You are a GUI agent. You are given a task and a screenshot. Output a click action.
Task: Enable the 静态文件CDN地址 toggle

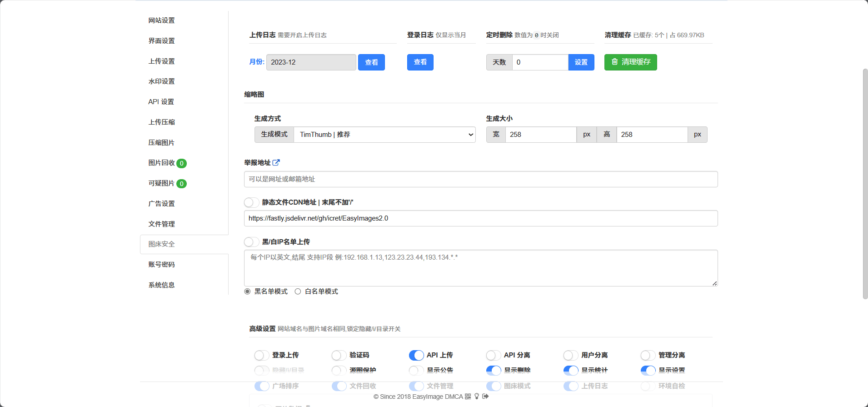click(x=251, y=202)
